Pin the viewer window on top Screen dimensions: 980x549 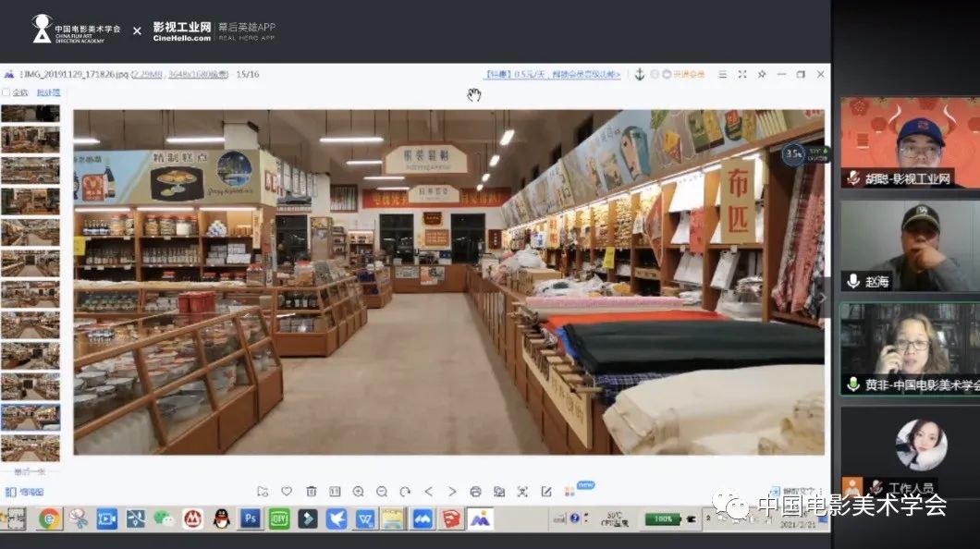tap(762, 74)
